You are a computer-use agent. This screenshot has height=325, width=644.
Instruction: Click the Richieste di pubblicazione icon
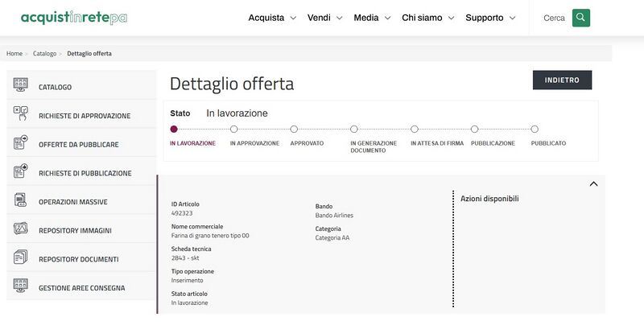(x=21, y=171)
